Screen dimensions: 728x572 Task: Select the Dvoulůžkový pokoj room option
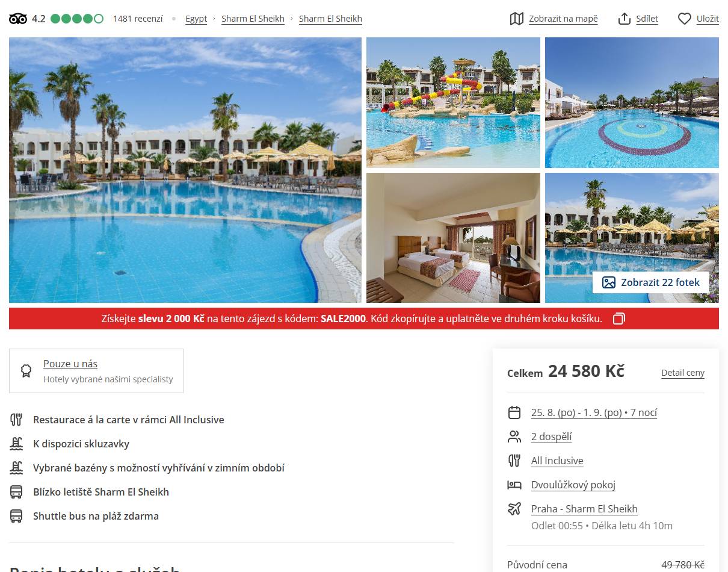coord(573,485)
